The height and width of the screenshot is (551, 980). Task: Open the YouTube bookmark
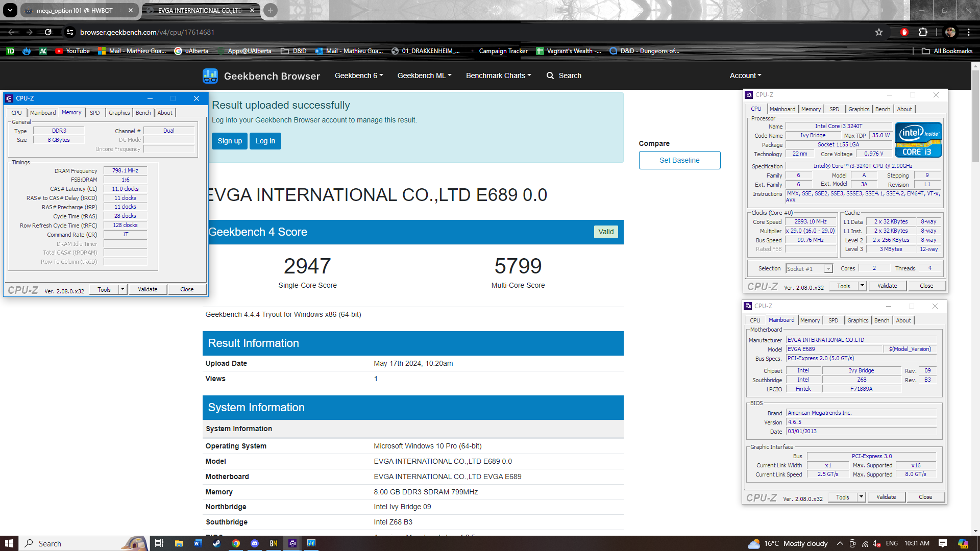point(72,51)
